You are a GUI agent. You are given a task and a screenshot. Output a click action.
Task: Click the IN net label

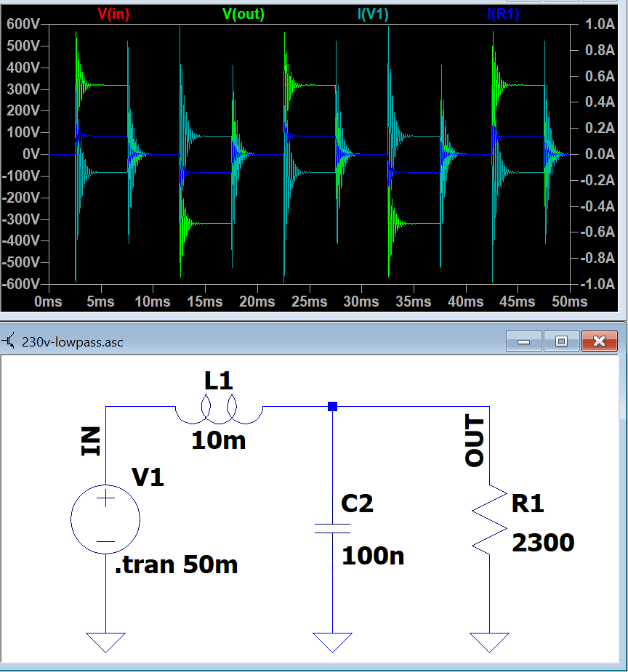pyautogui.click(x=91, y=441)
